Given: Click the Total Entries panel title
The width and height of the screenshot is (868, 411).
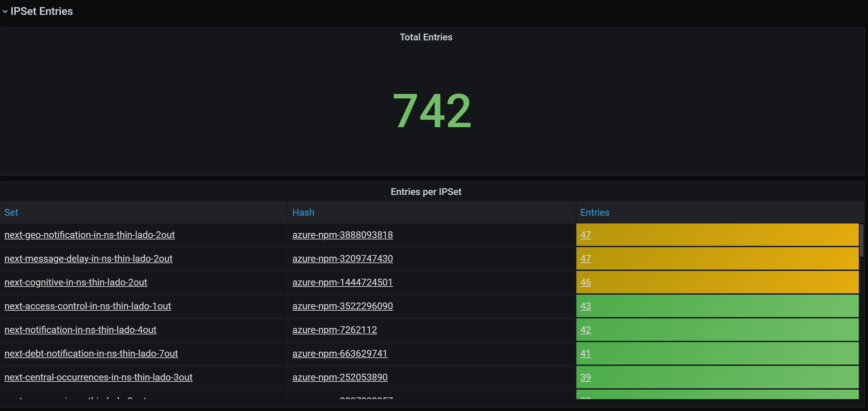Looking at the screenshot, I should tap(426, 37).
